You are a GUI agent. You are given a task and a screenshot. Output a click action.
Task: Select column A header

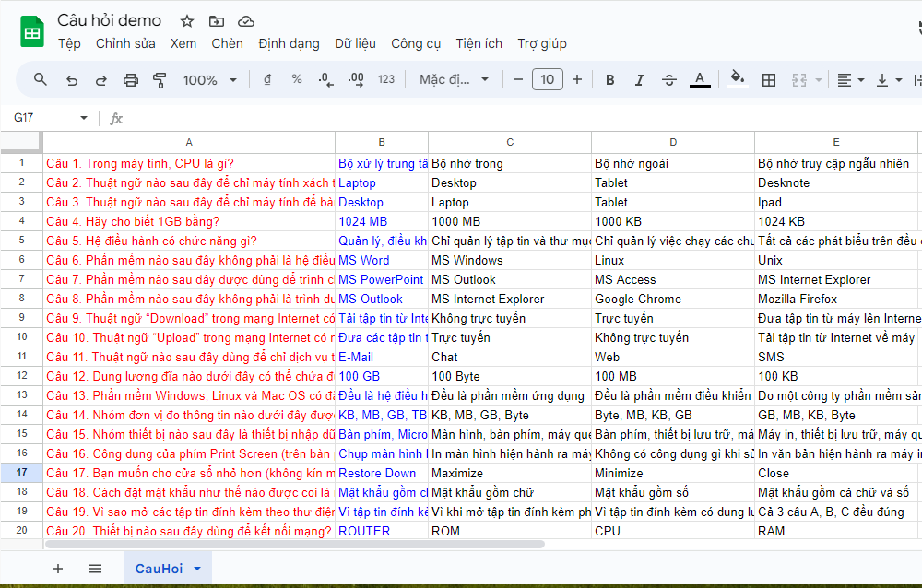(x=189, y=142)
